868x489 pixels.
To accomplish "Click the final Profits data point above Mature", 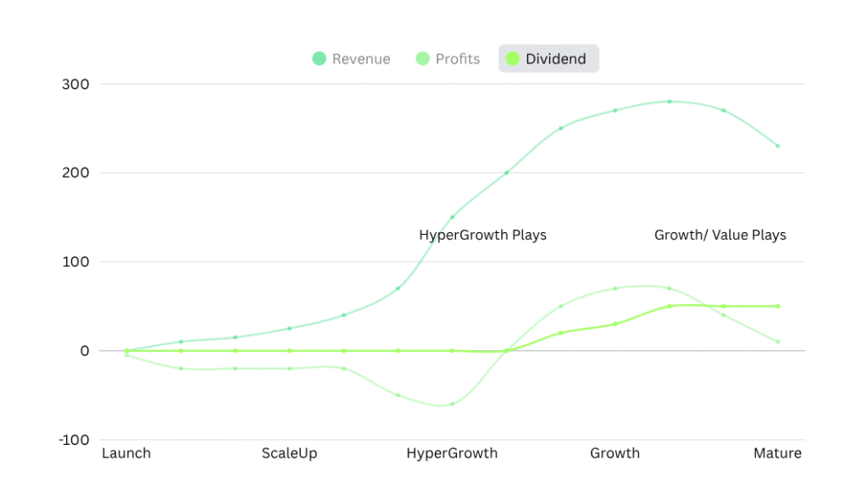I will pyautogui.click(x=777, y=342).
